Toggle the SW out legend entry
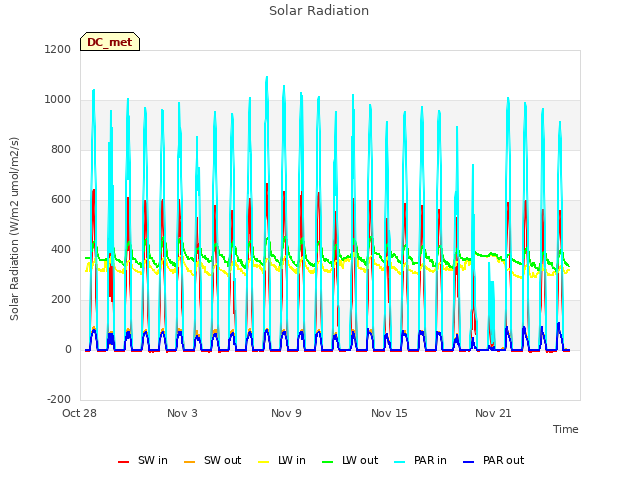 (x=213, y=460)
